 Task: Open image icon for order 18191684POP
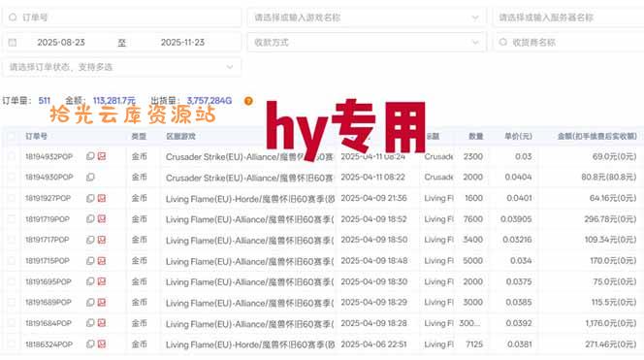[102, 323]
